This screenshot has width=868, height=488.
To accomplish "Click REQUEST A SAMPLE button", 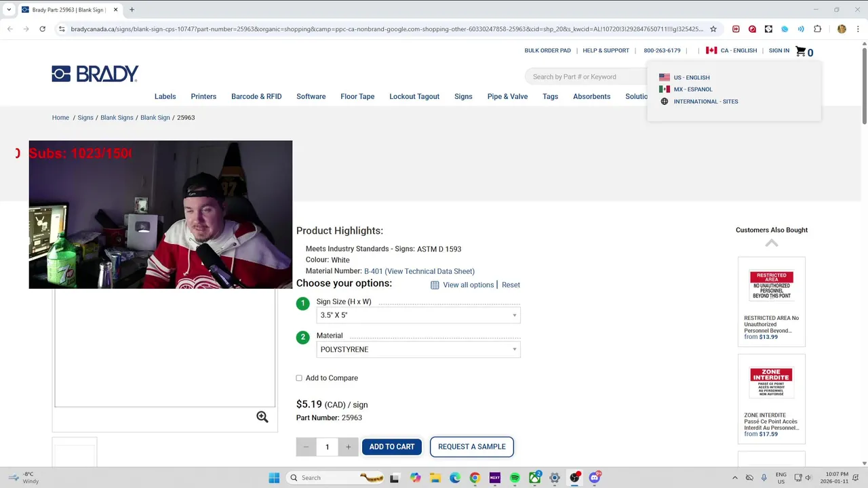I will (x=472, y=447).
